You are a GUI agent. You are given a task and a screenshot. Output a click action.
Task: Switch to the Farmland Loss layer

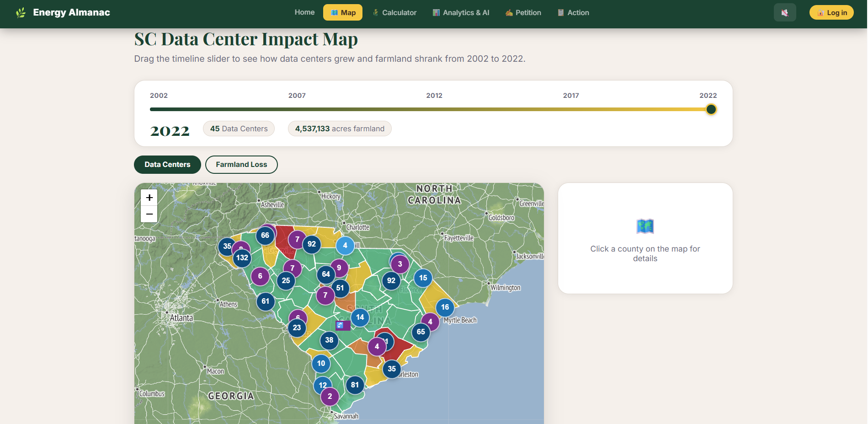241,165
